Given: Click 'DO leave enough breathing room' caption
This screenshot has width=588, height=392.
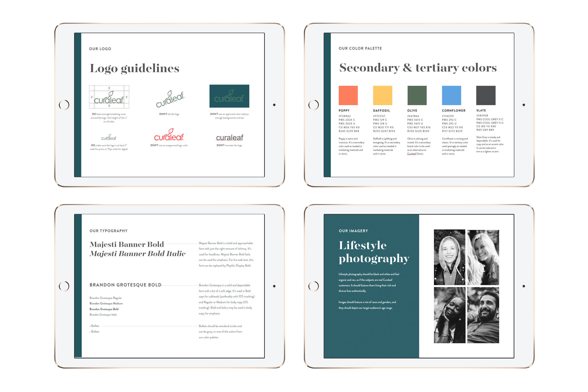Looking at the screenshot, I should 109,118.
